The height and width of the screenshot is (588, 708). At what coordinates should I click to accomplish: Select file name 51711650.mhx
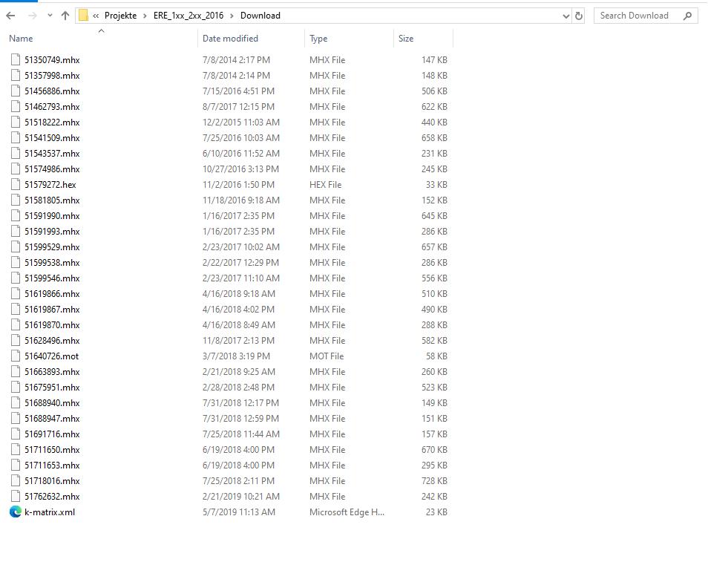coord(53,449)
